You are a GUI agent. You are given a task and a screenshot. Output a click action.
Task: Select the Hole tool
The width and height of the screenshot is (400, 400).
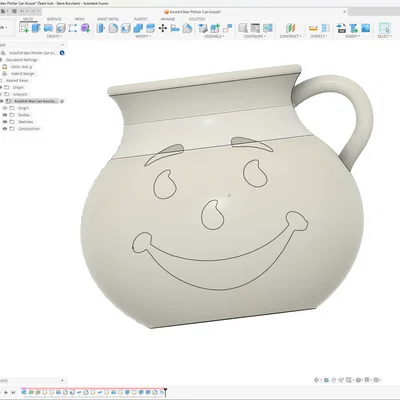coord(60,28)
